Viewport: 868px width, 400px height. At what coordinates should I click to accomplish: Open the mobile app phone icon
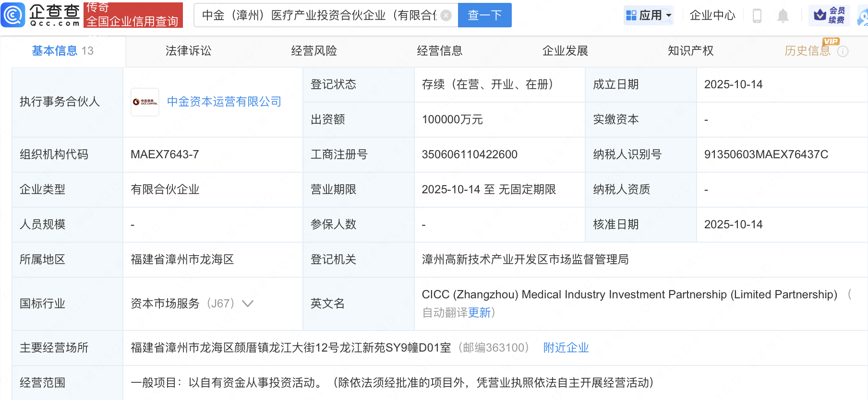[x=757, y=16]
